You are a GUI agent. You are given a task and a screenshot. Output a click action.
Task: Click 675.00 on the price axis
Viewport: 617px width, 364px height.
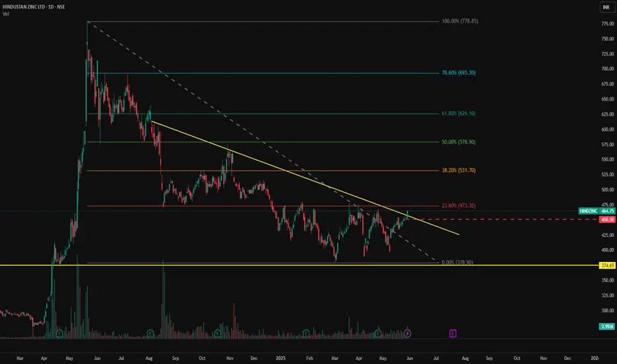608,84
